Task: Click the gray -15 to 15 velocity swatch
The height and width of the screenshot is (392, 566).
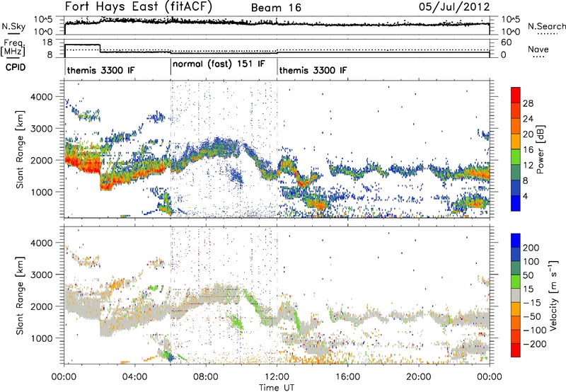Action: 516,295
